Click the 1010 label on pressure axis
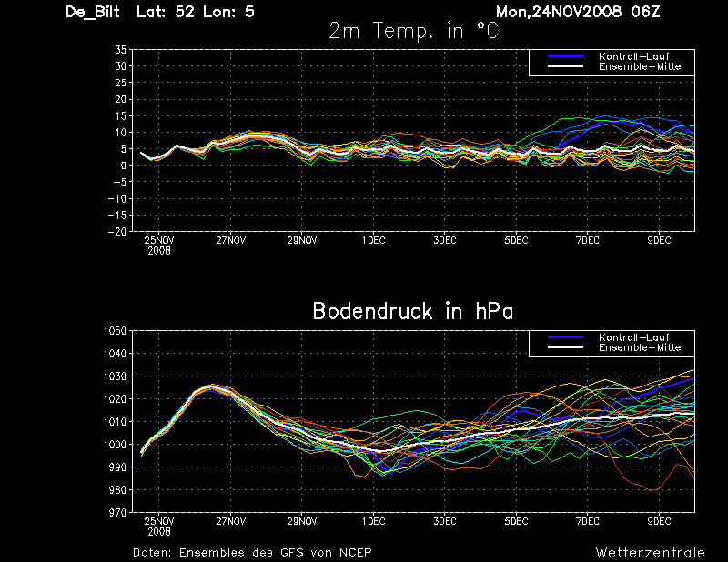Image resolution: width=728 pixels, height=562 pixels. [116, 422]
